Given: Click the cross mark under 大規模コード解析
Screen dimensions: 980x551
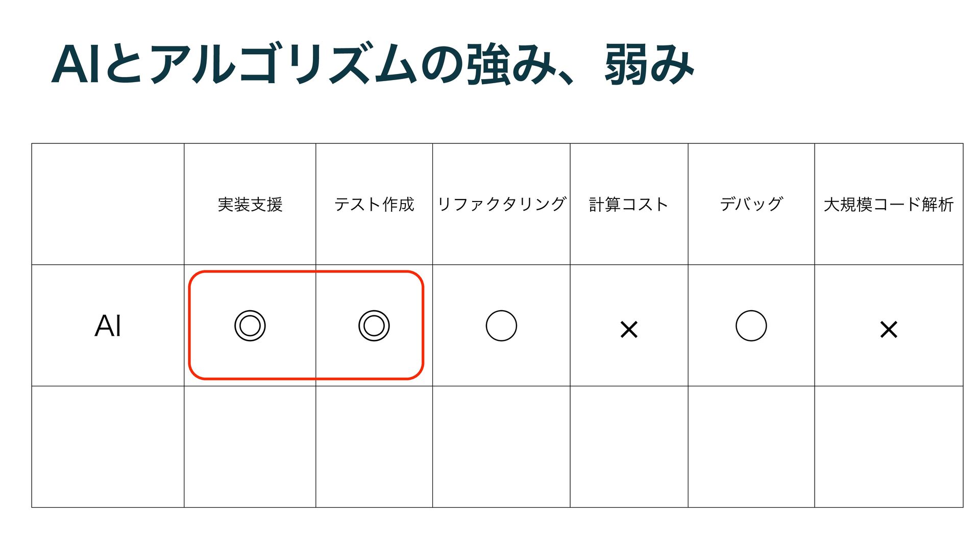Looking at the screenshot, I should pos(889,329).
